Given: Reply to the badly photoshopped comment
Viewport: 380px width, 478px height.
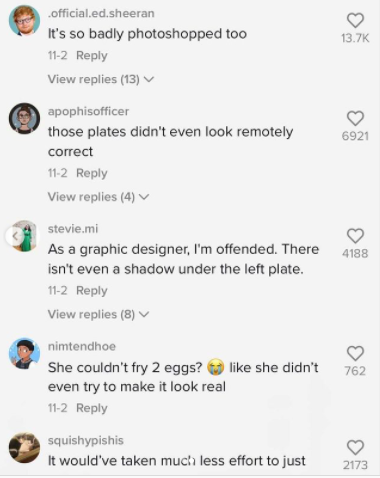Looking at the screenshot, I should pyautogui.click(x=92, y=55).
